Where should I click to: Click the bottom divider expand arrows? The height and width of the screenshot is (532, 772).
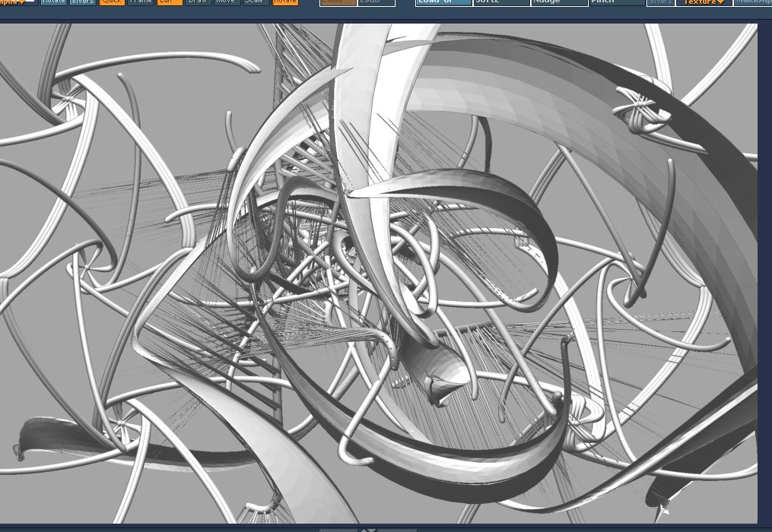[368, 530]
